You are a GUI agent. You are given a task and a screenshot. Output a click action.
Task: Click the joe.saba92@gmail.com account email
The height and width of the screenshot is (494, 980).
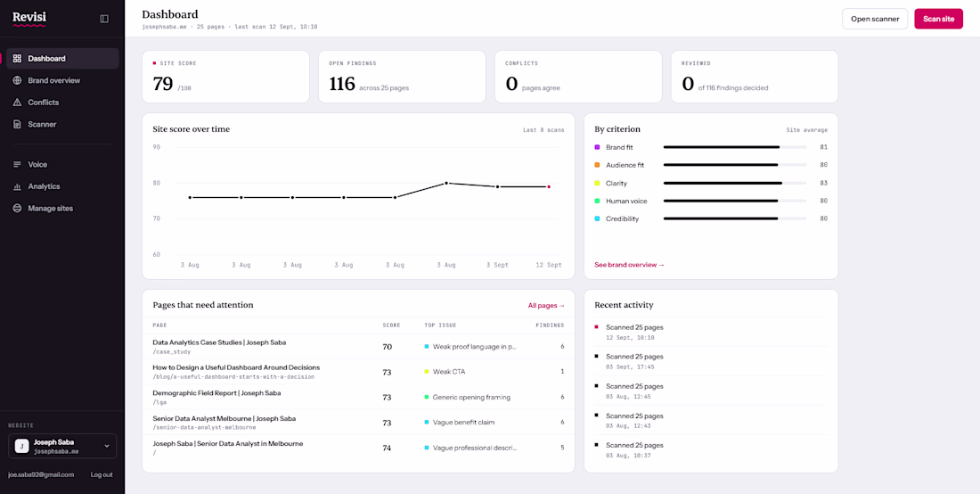point(41,474)
